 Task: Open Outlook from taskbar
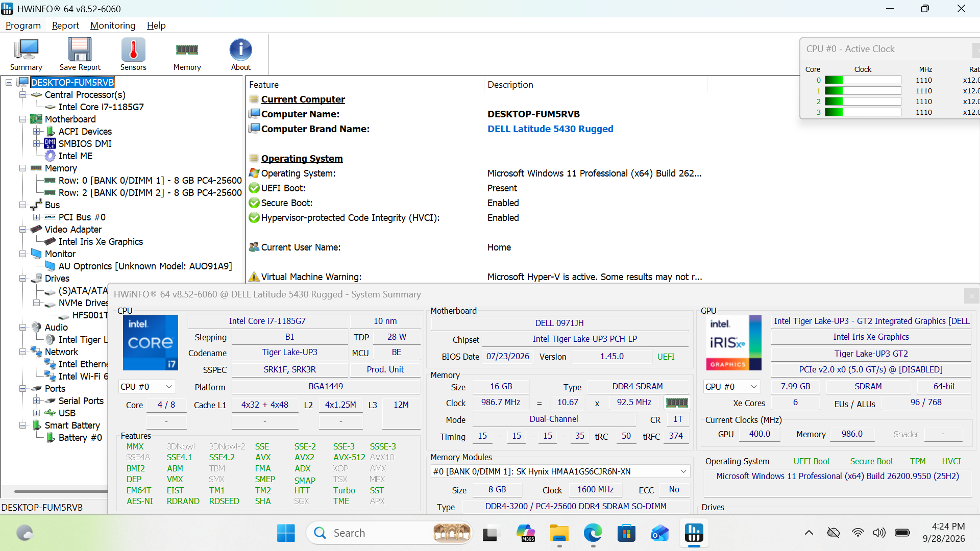(x=660, y=533)
